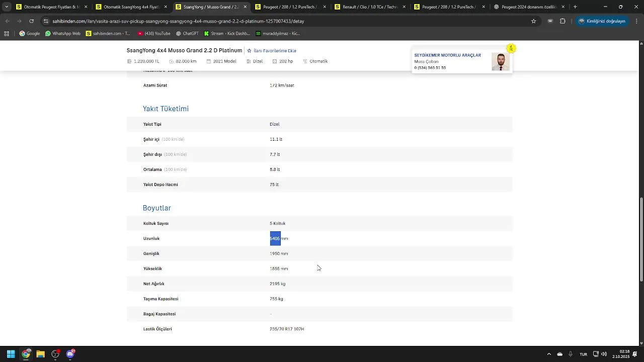
Task: Open the WhatsApp Web bookmark
Action: click(x=63, y=34)
